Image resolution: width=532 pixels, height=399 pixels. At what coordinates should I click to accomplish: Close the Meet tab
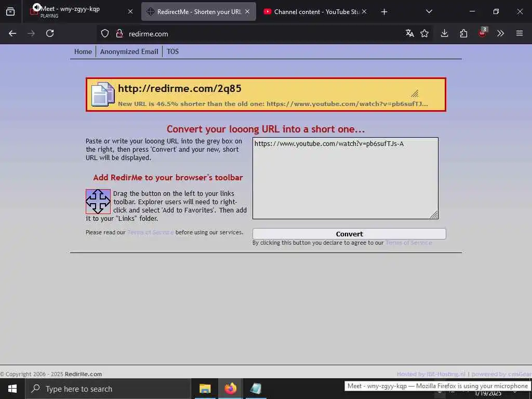tap(130, 11)
